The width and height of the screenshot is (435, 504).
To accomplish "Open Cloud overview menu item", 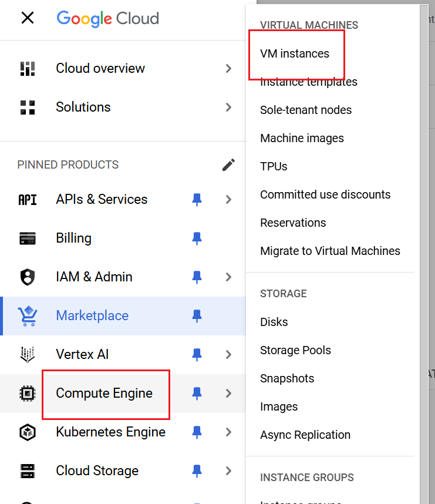I will [123, 69].
